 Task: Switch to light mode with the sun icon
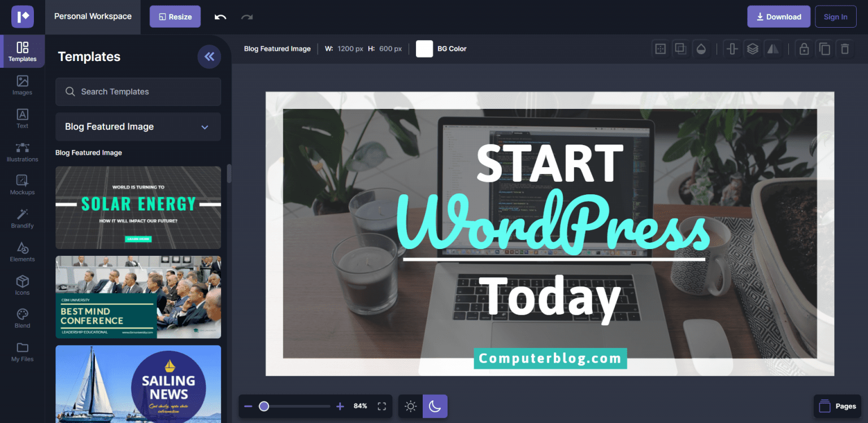[411, 406]
